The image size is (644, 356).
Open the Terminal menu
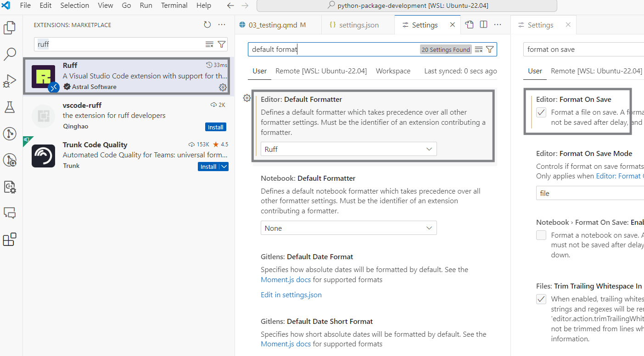click(174, 6)
